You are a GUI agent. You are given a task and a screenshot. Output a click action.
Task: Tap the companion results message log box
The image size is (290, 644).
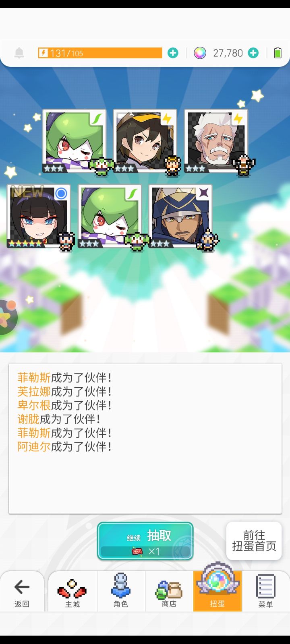click(145, 439)
